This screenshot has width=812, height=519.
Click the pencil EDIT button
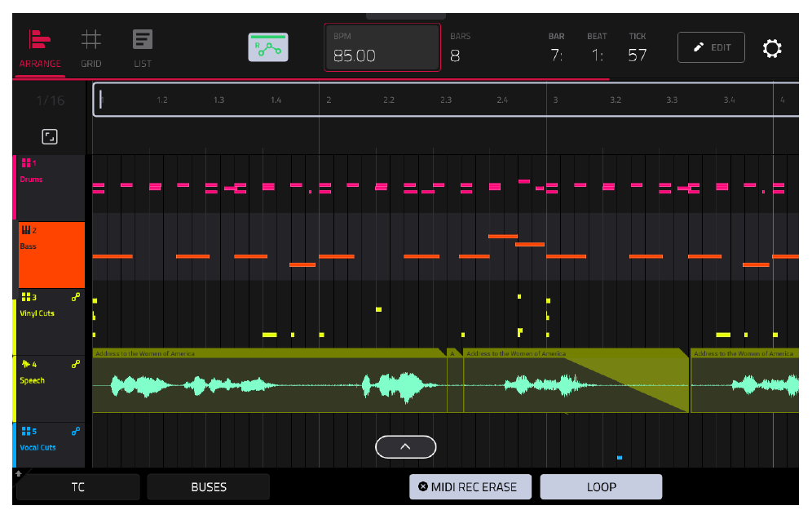pyautogui.click(x=711, y=47)
